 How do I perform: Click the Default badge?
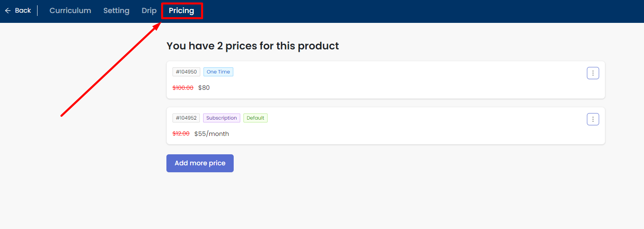(x=255, y=118)
